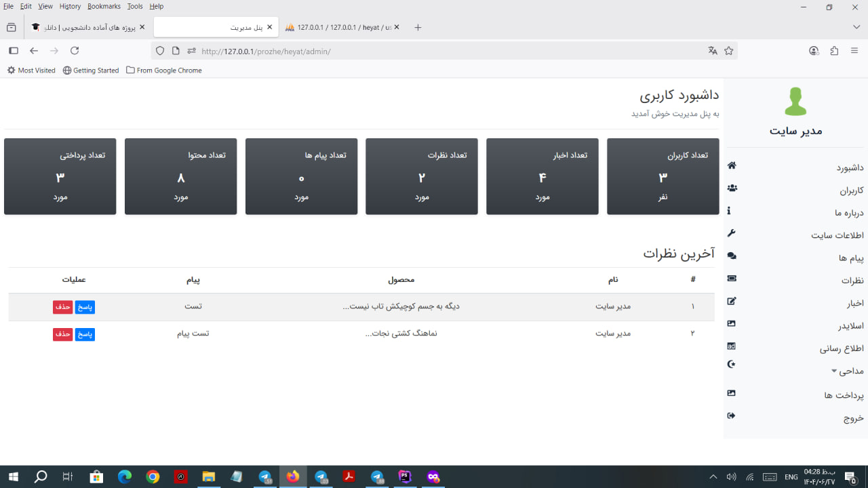This screenshot has width=868, height=488.
Task: Expand the مداحی submenu in sidebar
Action: pyautogui.click(x=848, y=371)
